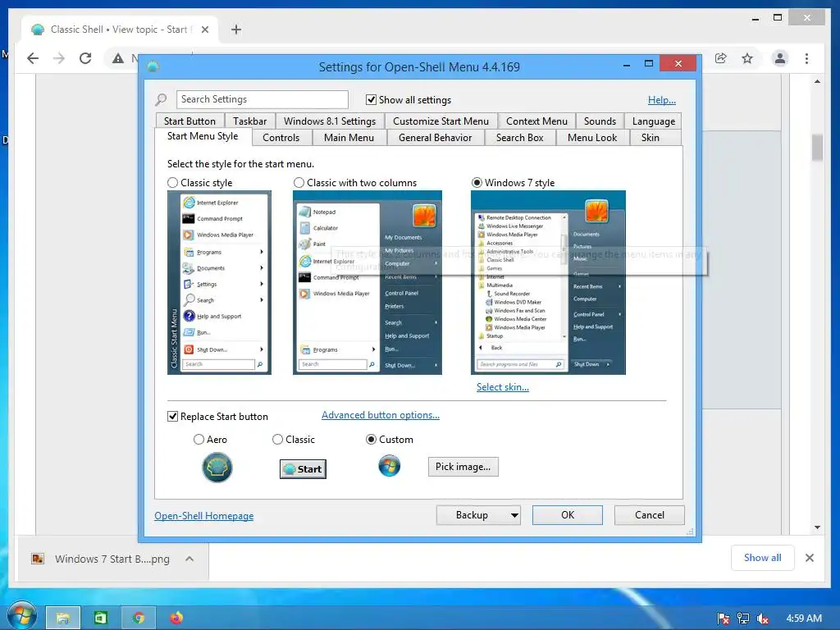Click the Classic Start button preview image

click(303, 468)
